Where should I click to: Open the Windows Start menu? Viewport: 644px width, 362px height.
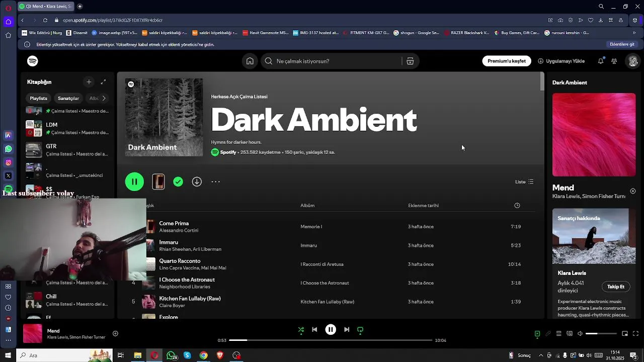(x=8, y=355)
